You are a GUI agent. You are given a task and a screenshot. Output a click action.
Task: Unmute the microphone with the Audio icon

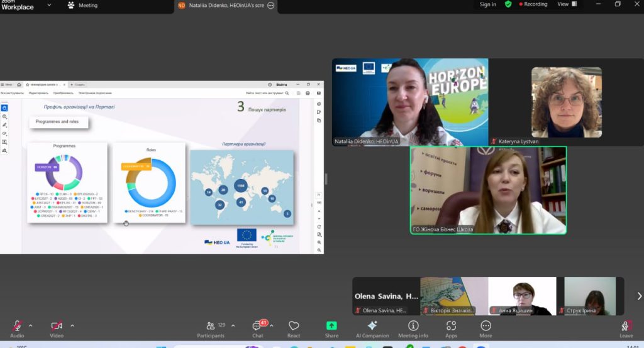pyautogui.click(x=17, y=326)
